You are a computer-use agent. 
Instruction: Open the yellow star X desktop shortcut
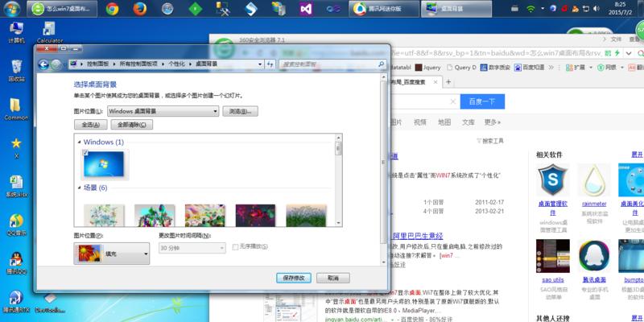(16, 148)
